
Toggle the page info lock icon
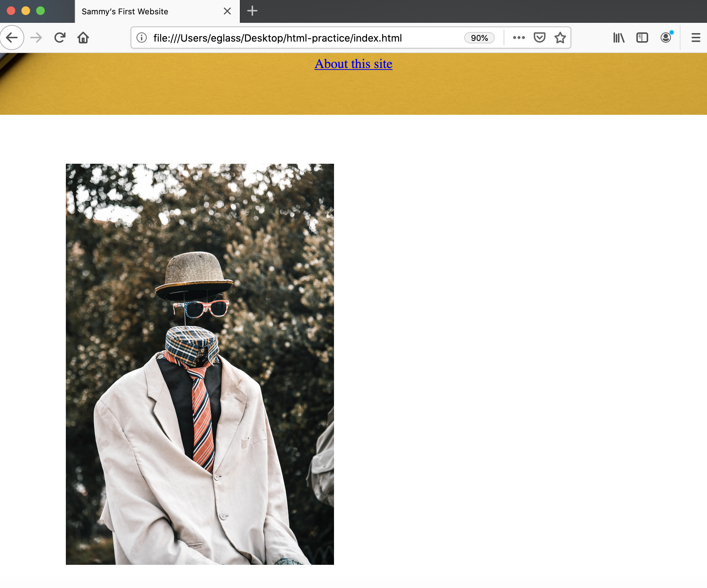pos(142,38)
